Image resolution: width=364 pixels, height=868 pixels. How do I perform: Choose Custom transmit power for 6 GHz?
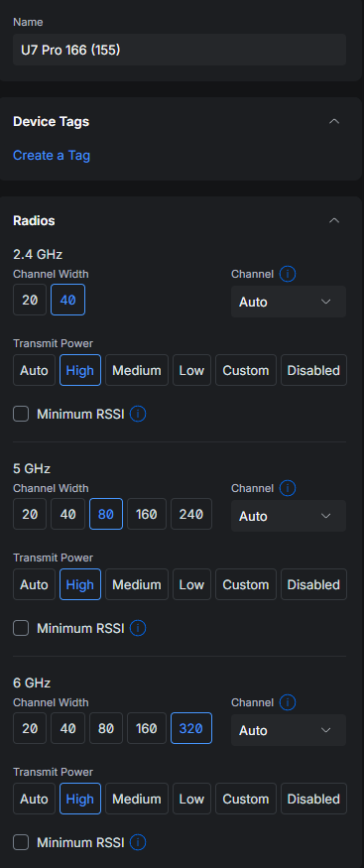click(246, 799)
